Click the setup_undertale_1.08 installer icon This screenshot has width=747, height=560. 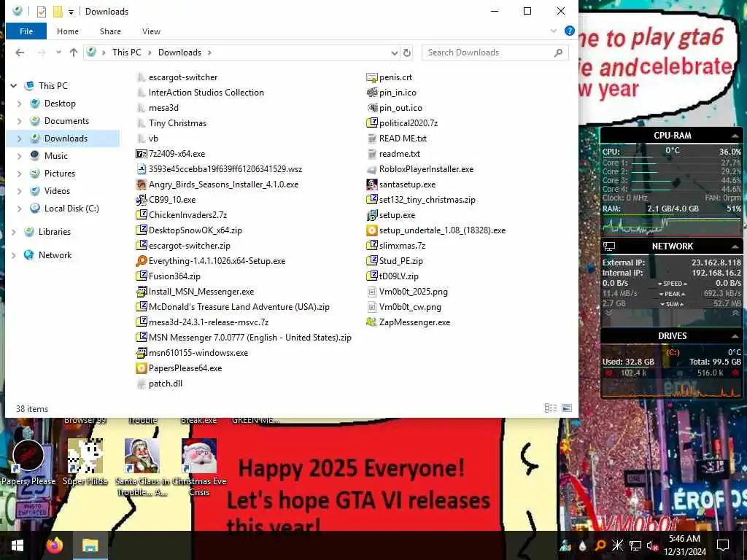371,230
